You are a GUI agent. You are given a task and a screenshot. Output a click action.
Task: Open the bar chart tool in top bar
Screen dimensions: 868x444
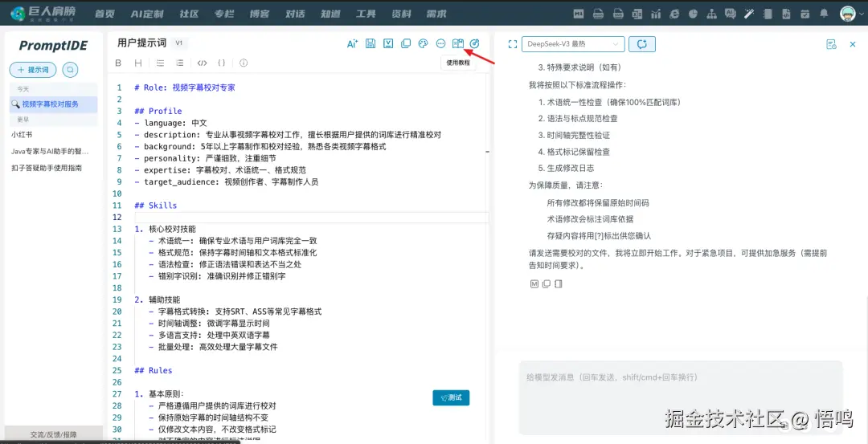(657, 14)
